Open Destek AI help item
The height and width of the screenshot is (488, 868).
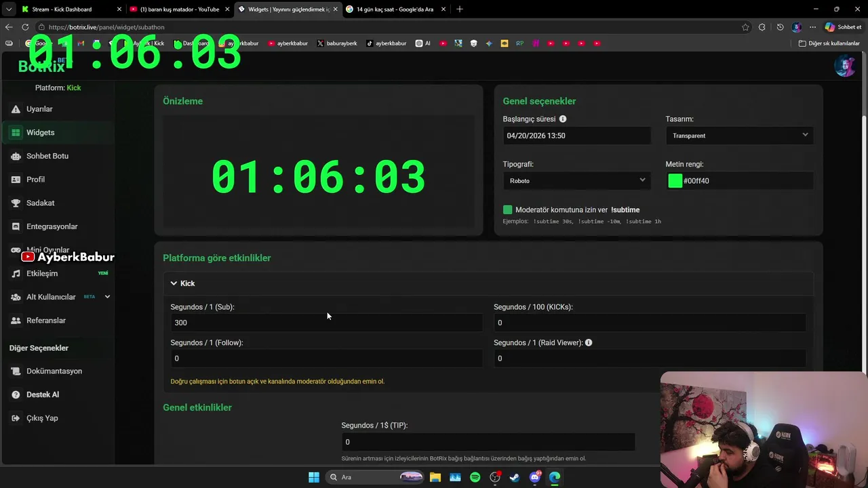(57, 394)
